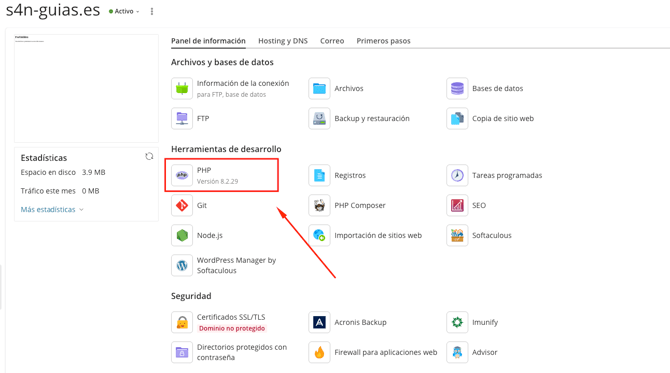Open the Copia de sitio web icon
The height and width of the screenshot is (373, 670).
coord(457,118)
